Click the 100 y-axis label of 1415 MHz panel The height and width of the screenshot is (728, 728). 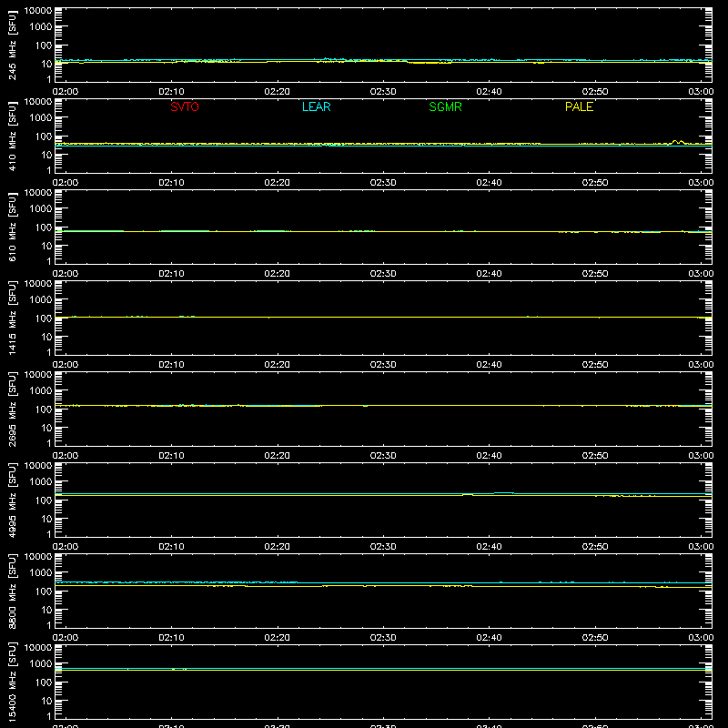[x=44, y=318]
